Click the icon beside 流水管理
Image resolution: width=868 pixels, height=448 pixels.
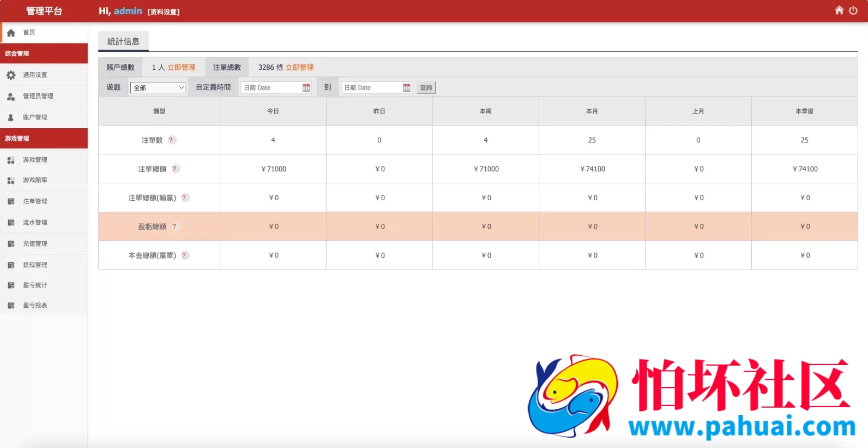[x=11, y=223]
